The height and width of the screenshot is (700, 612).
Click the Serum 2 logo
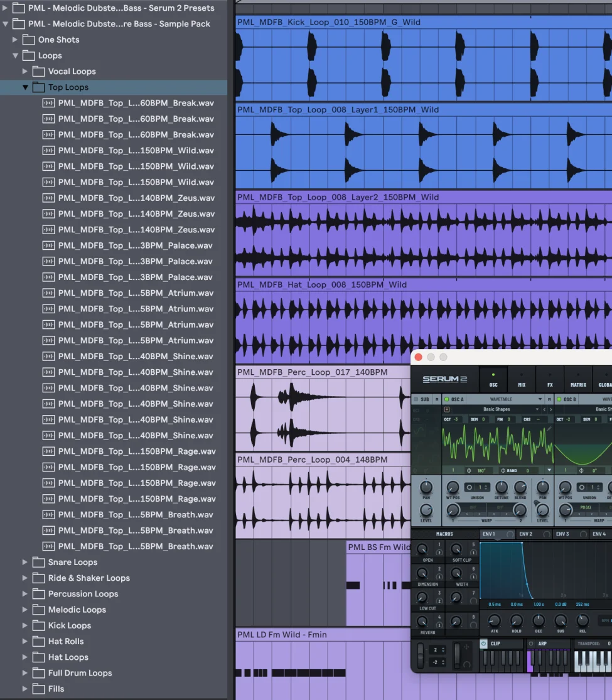444,379
